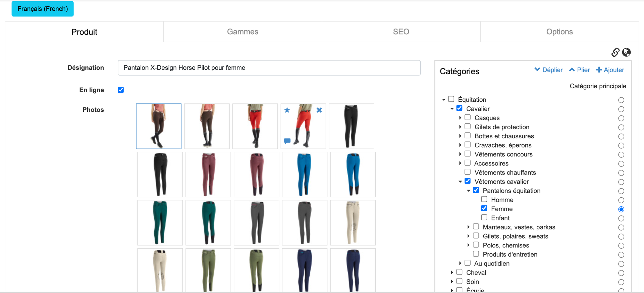Select the Français (French) language button
The width and height of the screenshot is (644, 293).
click(x=43, y=9)
